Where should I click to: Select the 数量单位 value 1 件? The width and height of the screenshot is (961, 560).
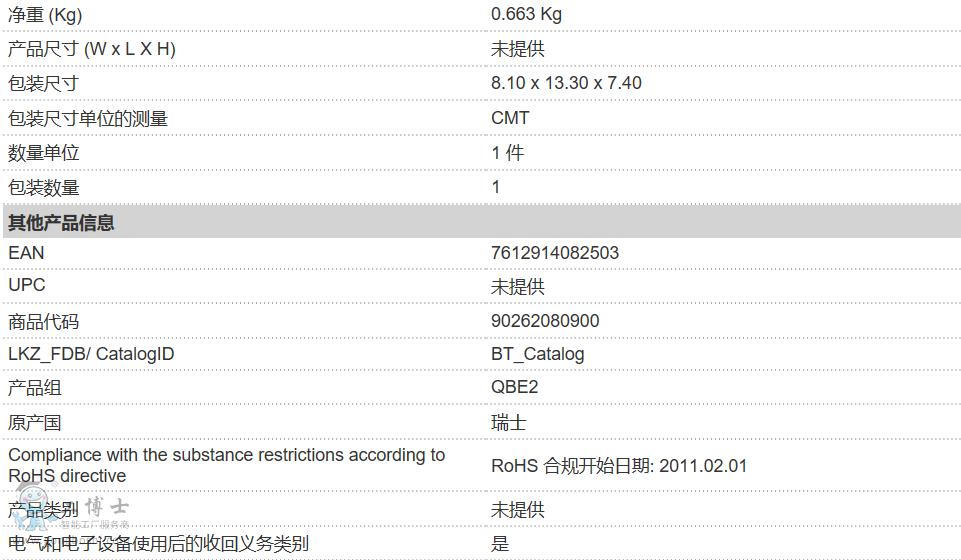(507, 153)
